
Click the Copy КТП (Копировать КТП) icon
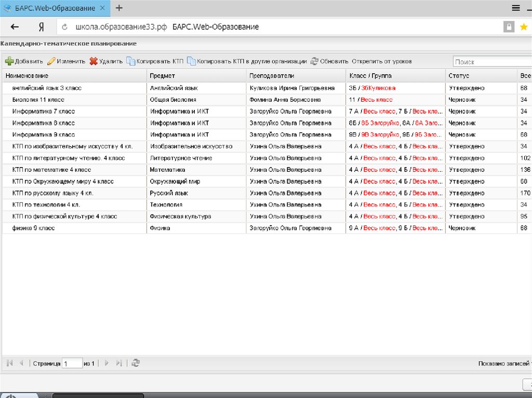point(130,61)
